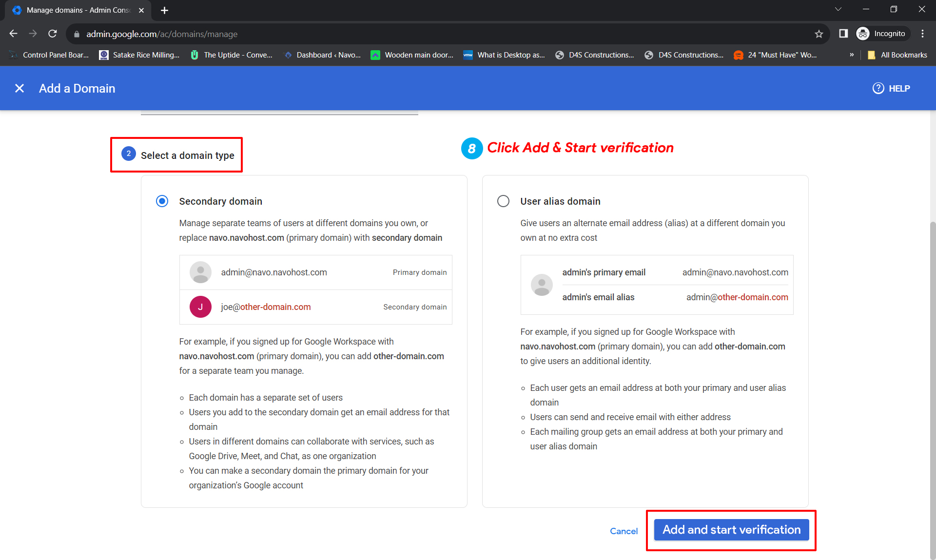
Task: Open the Satake Rice Milling bookmark
Action: click(139, 55)
